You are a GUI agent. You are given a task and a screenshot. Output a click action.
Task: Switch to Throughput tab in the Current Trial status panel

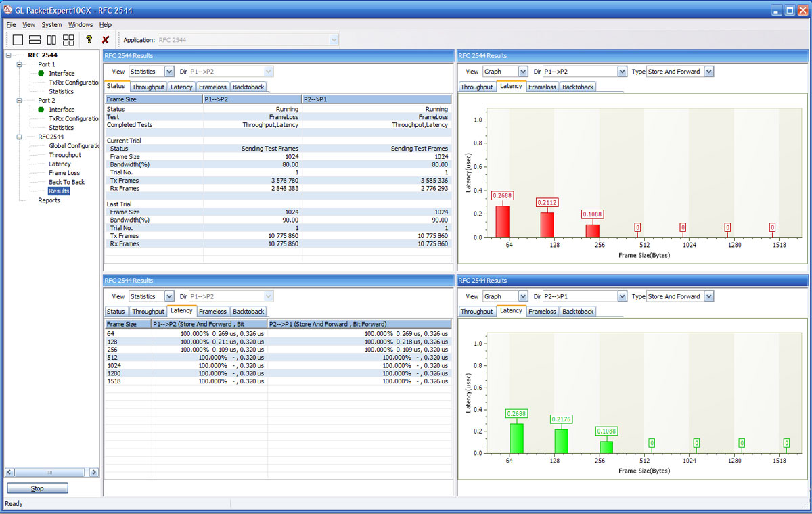coord(148,87)
